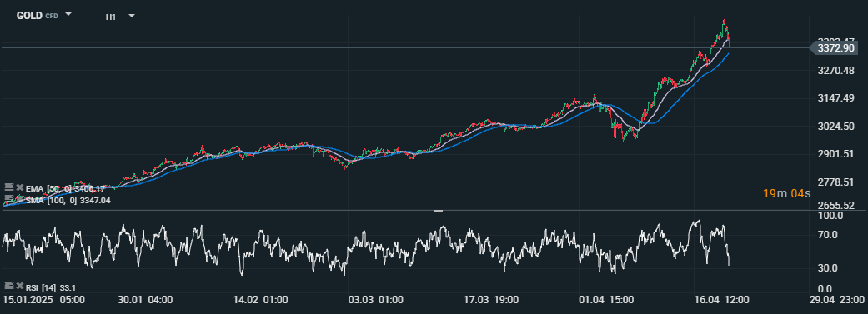This screenshot has height=314, width=868.
Task: Select the GOLD CFD symbol label
Action: coord(37,16)
